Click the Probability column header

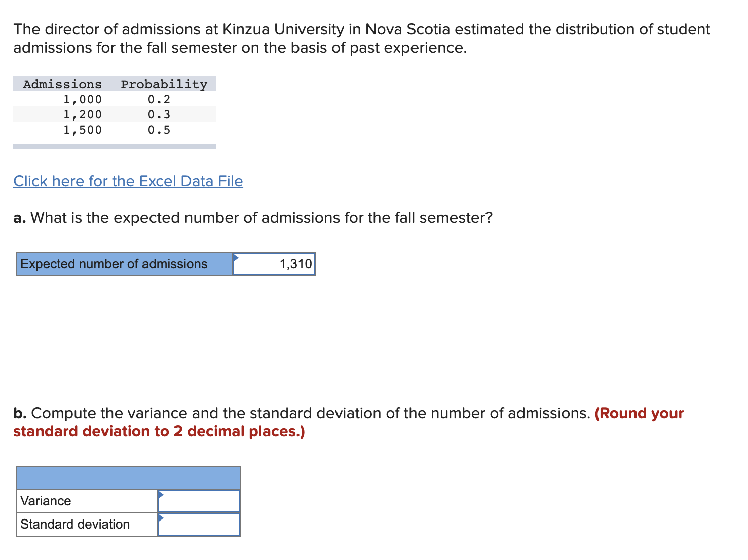point(163,84)
